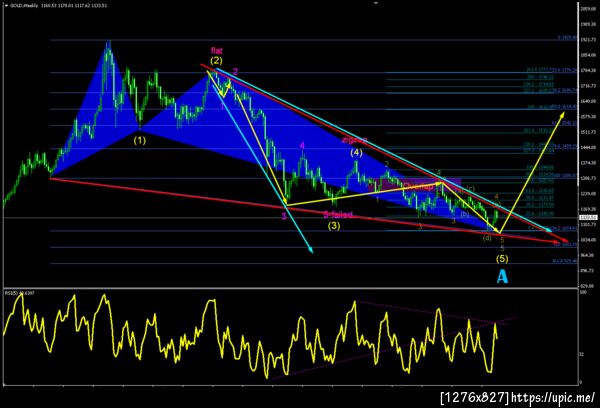Click the 1511.73 price axis label
Viewport: 600px width, 408px height.
tap(587, 132)
